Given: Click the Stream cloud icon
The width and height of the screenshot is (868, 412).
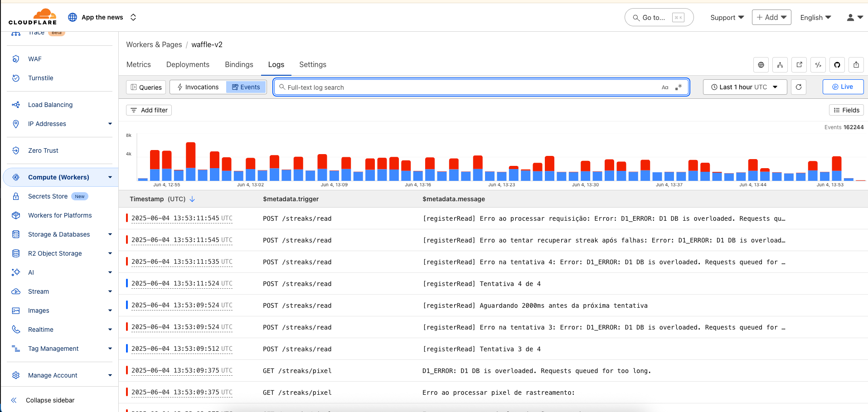Looking at the screenshot, I should tap(16, 291).
